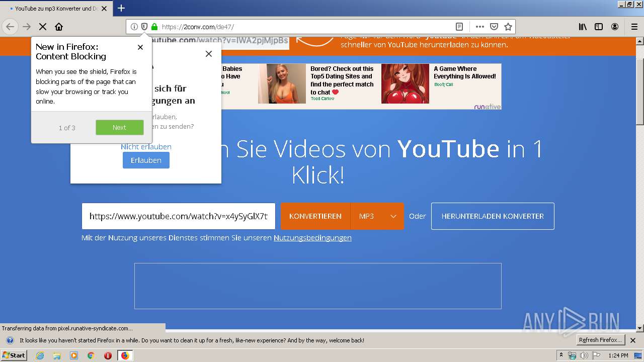This screenshot has width=644, height=362.
Task: Click Nicht erlauben link
Action: point(146,147)
